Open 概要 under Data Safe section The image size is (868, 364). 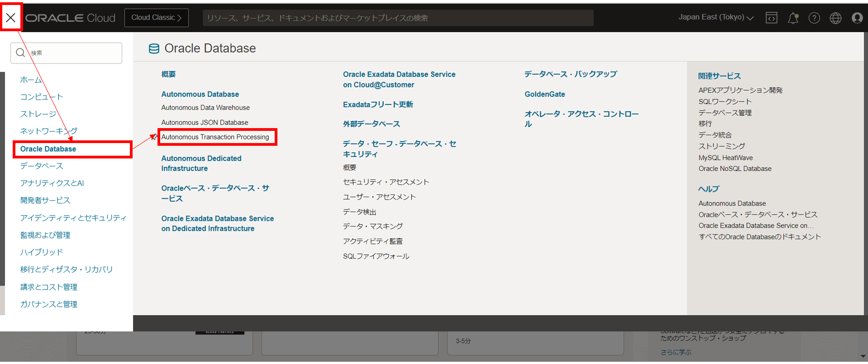(349, 168)
